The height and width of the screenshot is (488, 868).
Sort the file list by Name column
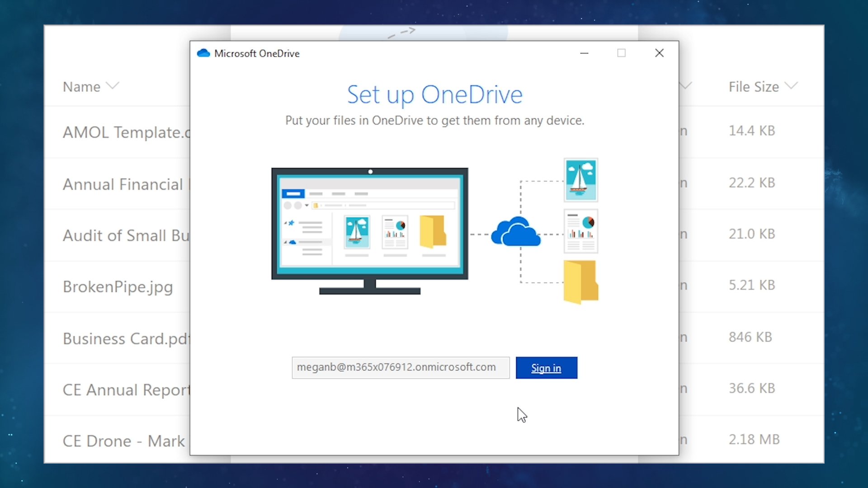tap(90, 86)
